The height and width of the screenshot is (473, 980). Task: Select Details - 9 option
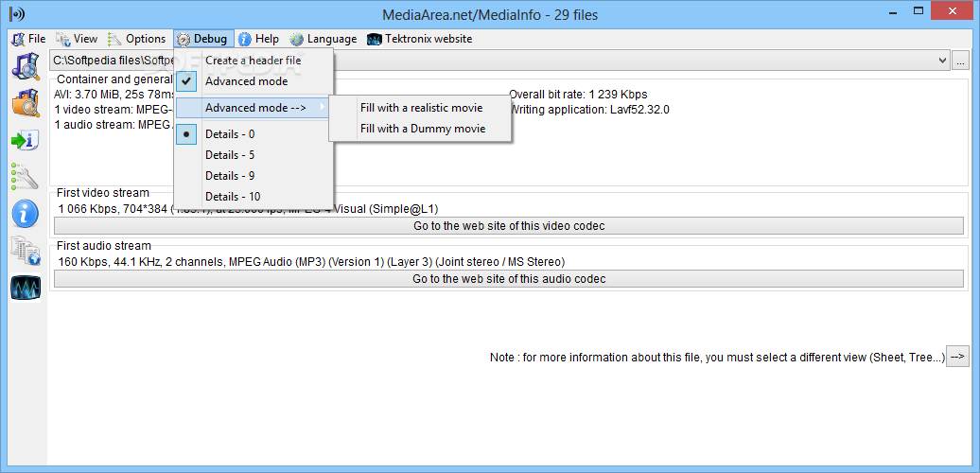(254, 176)
